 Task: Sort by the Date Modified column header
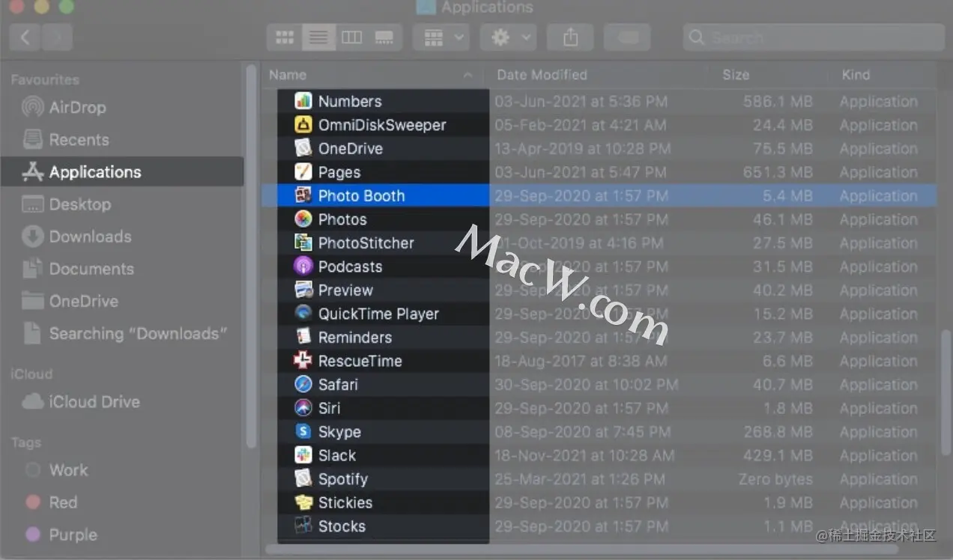pyautogui.click(x=542, y=74)
